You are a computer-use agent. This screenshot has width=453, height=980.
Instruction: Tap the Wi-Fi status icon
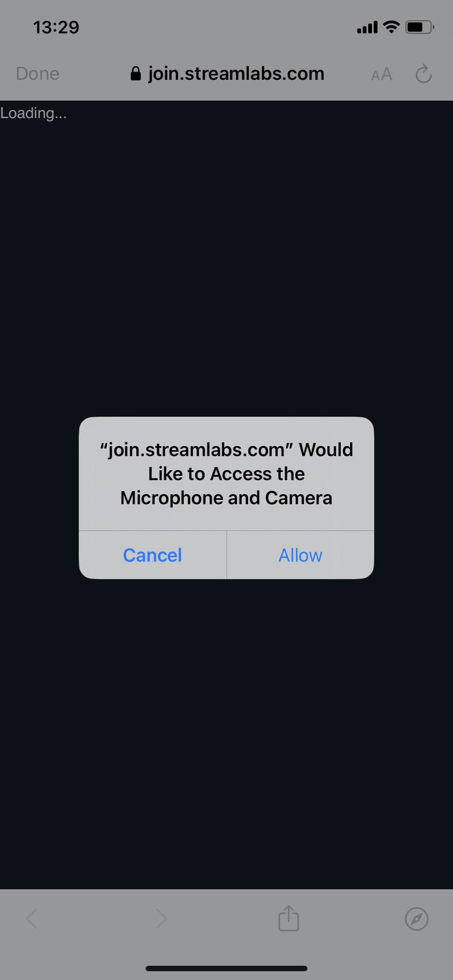click(391, 27)
